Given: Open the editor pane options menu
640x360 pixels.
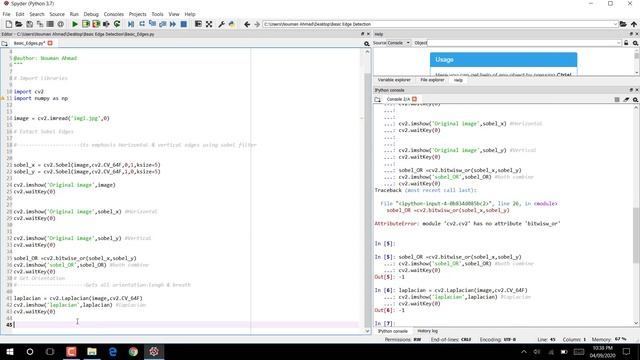Looking at the screenshot, I should tap(367, 43).
